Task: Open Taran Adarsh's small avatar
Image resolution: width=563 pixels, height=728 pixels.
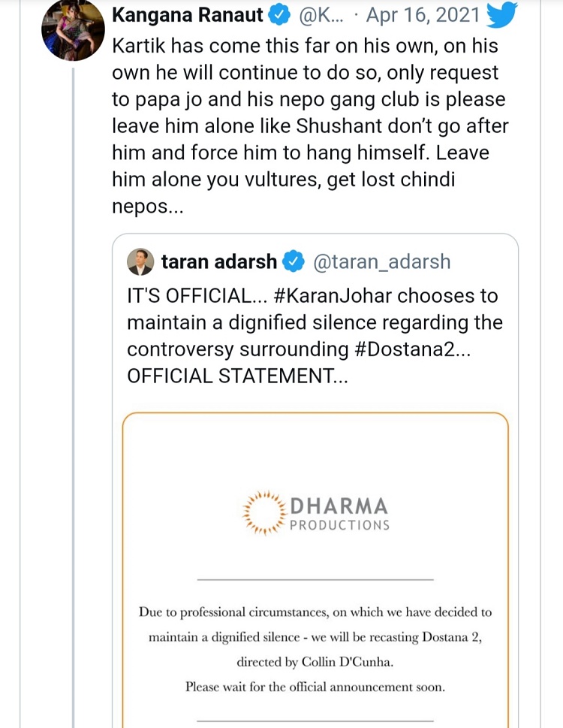Action: (140, 262)
